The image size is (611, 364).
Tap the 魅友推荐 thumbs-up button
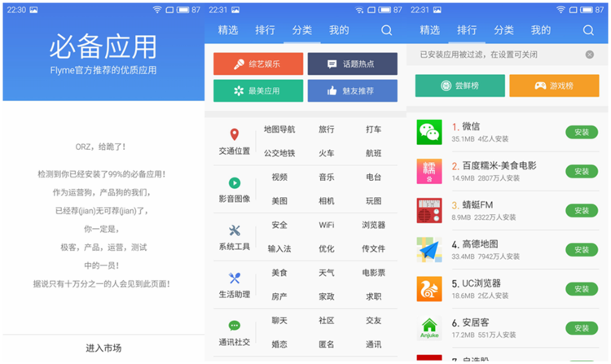352,90
